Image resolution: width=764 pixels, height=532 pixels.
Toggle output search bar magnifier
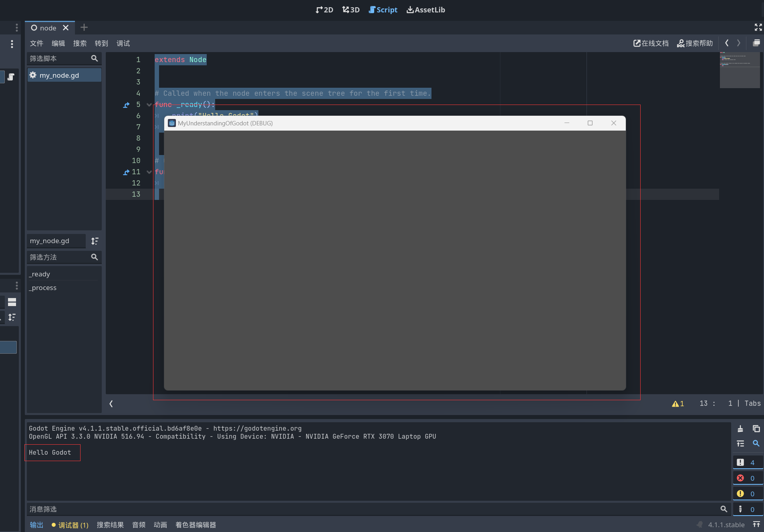click(756, 443)
